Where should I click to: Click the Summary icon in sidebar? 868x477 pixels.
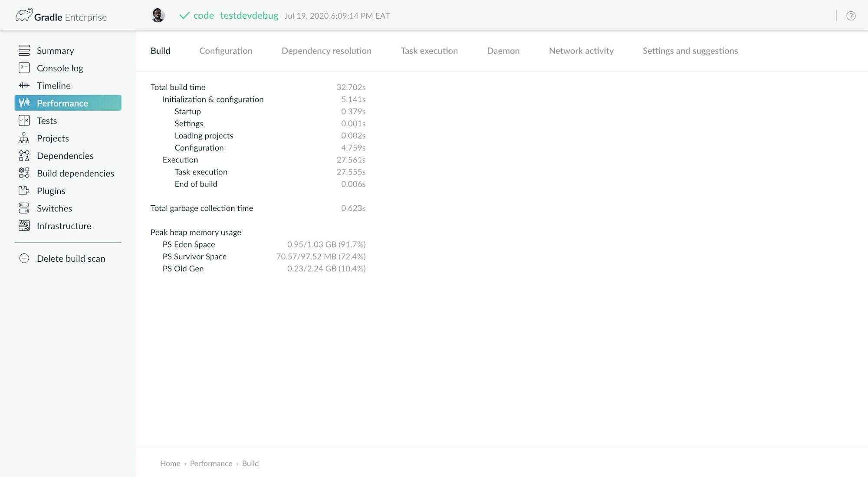point(24,50)
